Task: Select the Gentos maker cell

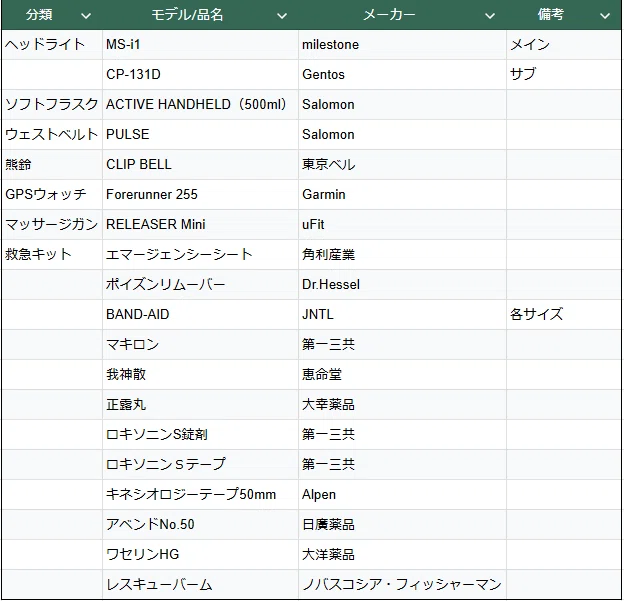Action: (x=402, y=74)
